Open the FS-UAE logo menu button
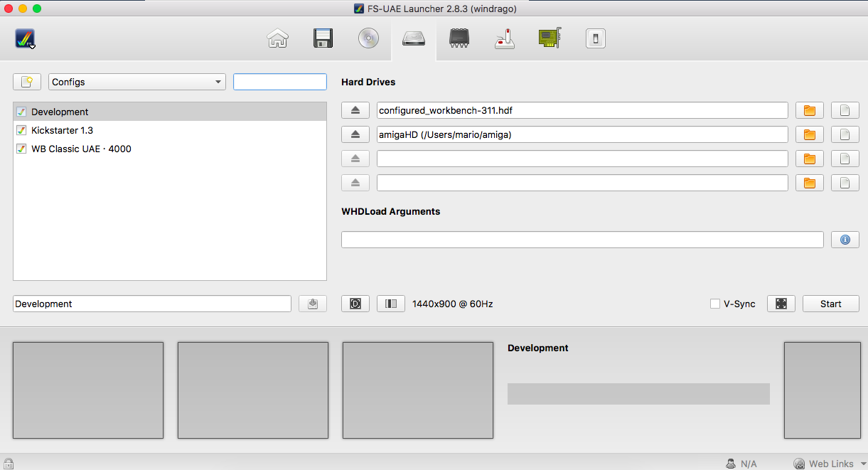Viewport: 868px width, 470px height. [x=26, y=38]
